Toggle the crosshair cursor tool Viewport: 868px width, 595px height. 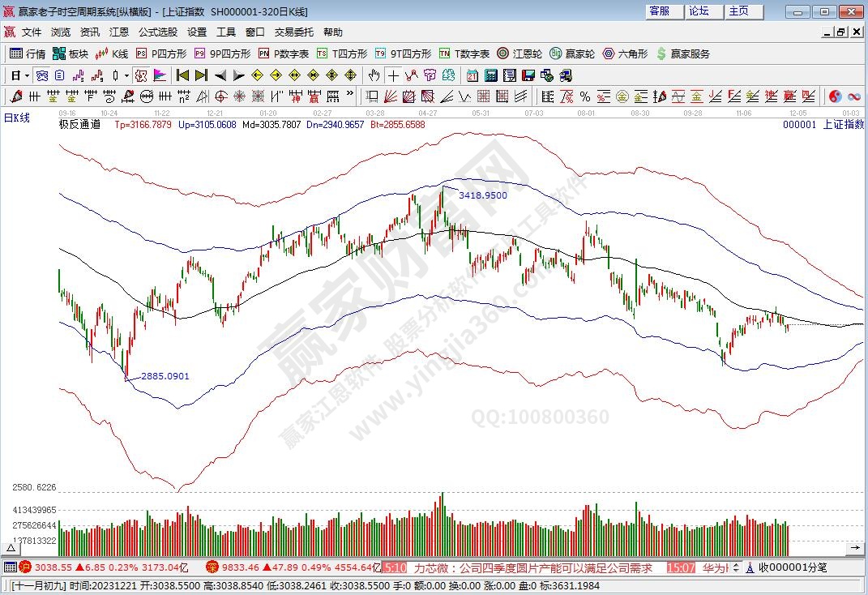(x=393, y=75)
